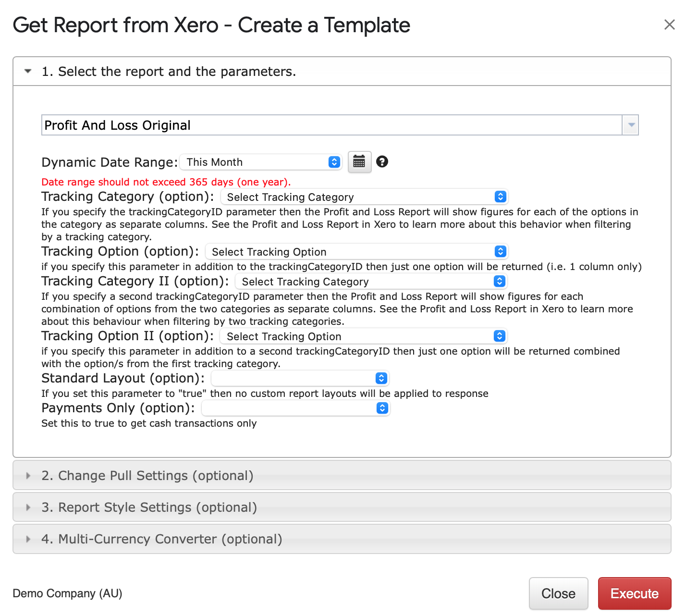Click the Close button
686x616 pixels.
click(x=558, y=593)
